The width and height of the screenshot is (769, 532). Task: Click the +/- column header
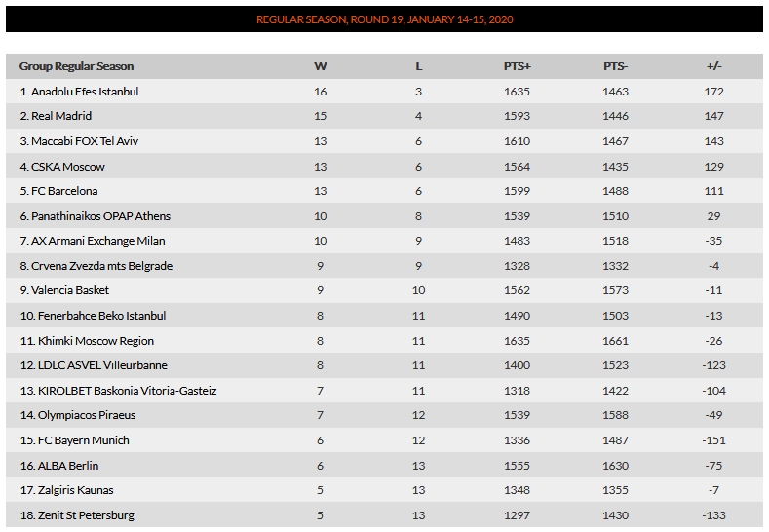[714, 66]
